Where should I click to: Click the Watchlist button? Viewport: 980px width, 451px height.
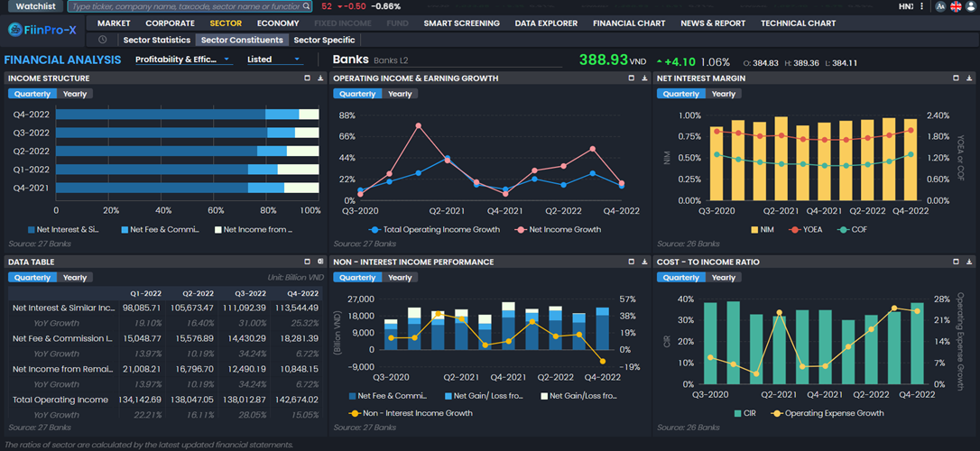pyautogui.click(x=34, y=6)
